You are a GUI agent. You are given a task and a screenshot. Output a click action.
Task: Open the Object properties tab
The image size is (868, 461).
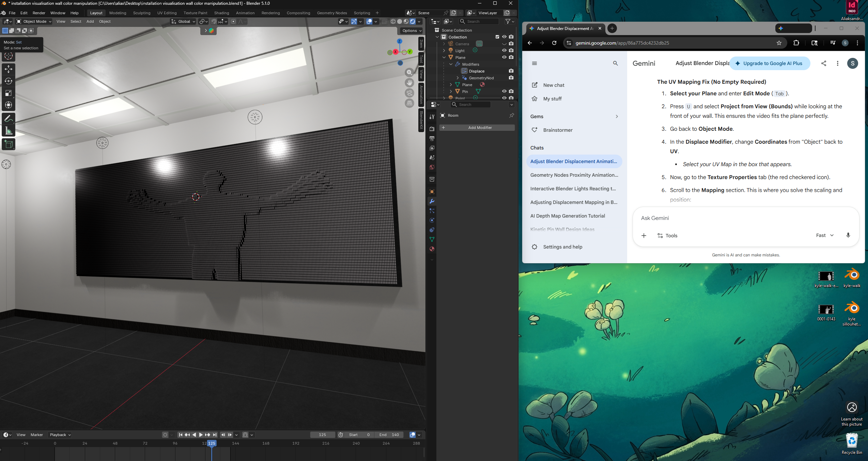(x=432, y=192)
